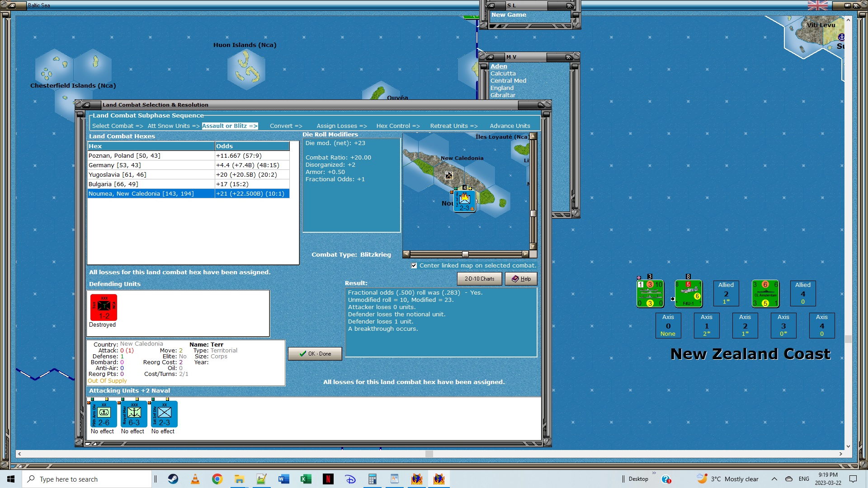This screenshot has width=868, height=488.
Task: Click the unit counter on Noumea map
Action: pyautogui.click(x=465, y=201)
